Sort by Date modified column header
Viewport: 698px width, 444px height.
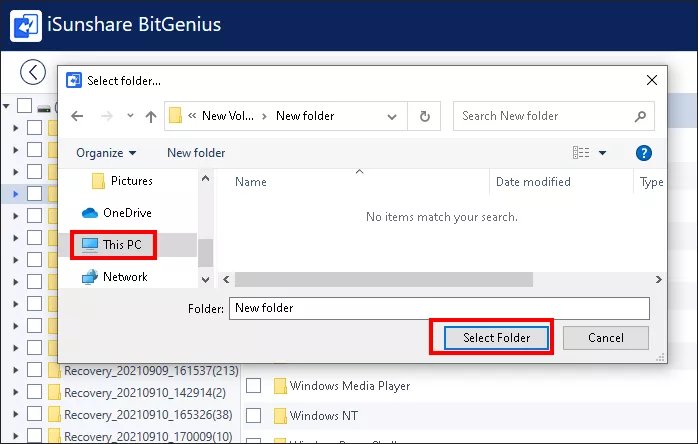pyautogui.click(x=533, y=182)
